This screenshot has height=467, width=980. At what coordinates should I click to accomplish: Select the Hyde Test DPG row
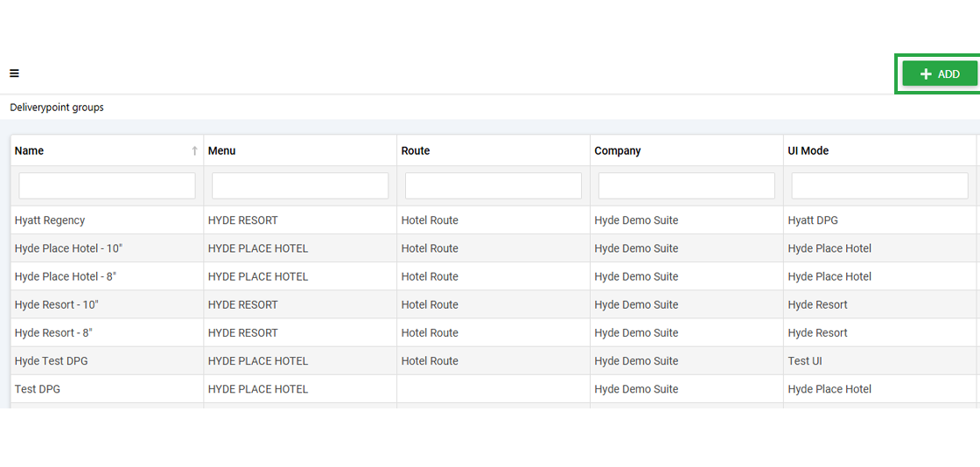pos(493,361)
